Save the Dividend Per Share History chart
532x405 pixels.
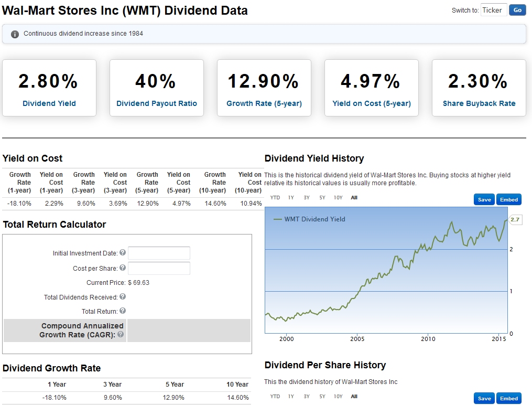click(484, 399)
